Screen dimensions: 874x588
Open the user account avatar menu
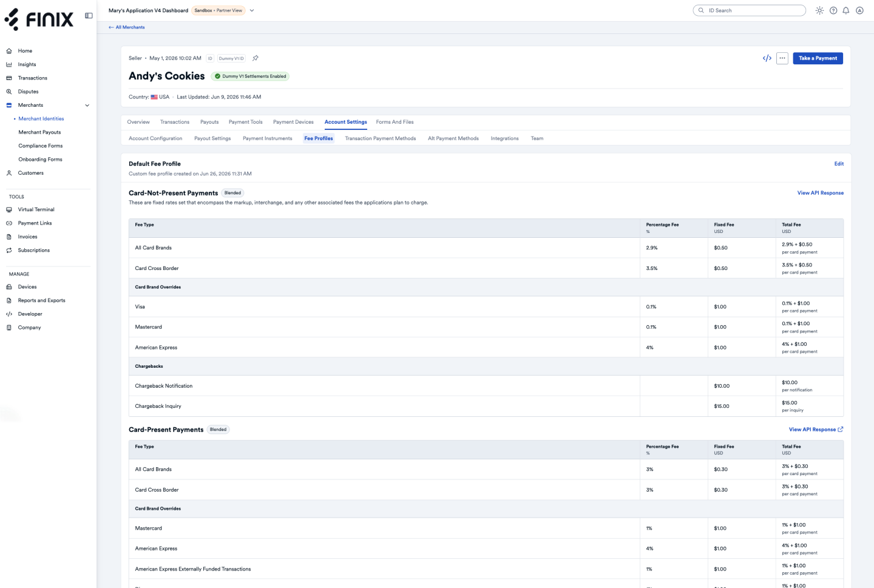859,10
